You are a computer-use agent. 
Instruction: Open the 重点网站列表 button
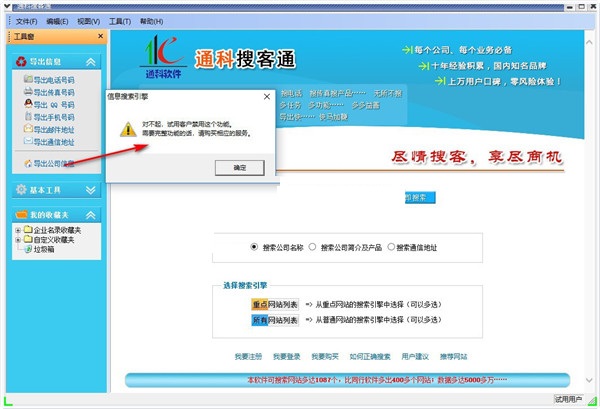pyautogui.click(x=275, y=305)
